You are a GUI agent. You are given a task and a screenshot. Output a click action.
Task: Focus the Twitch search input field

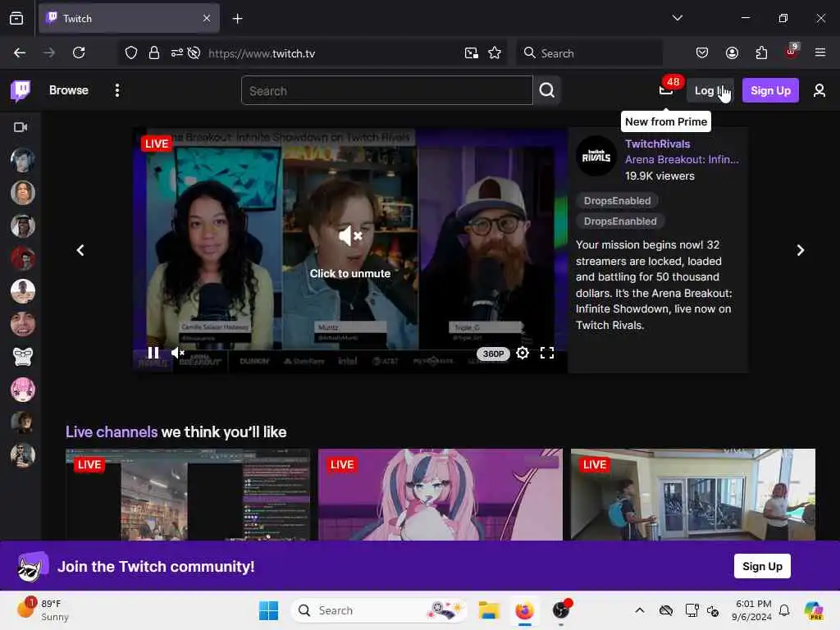pos(387,90)
